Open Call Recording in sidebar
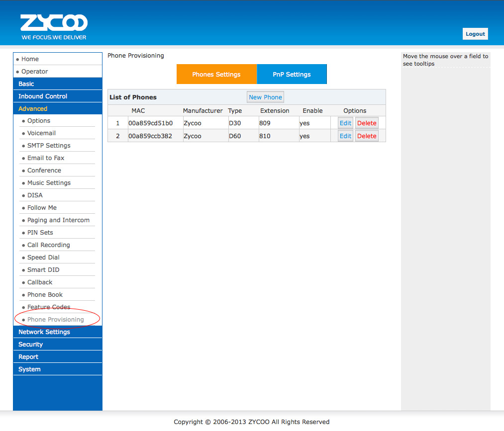The width and height of the screenshot is (504, 431). pyautogui.click(x=48, y=245)
